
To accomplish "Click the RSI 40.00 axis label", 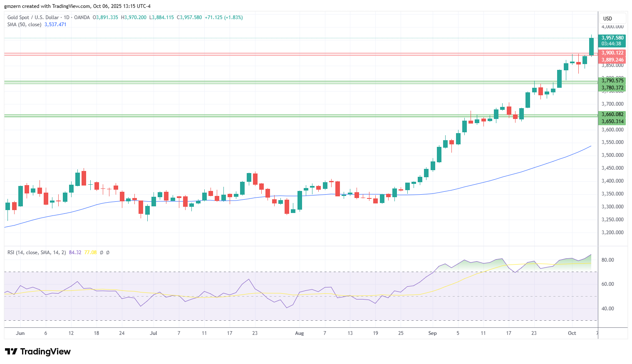I will [x=608, y=309].
